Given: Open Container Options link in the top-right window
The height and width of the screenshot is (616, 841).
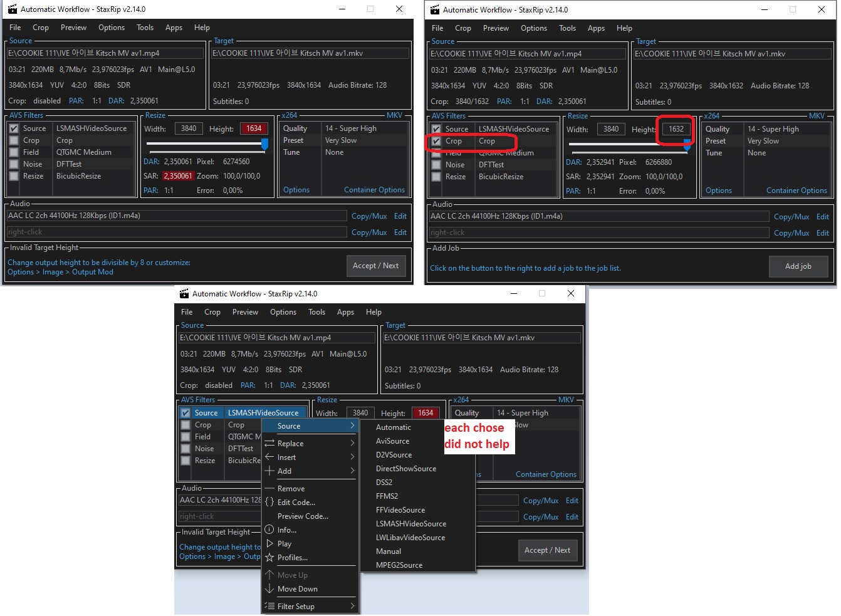Looking at the screenshot, I should (x=797, y=191).
